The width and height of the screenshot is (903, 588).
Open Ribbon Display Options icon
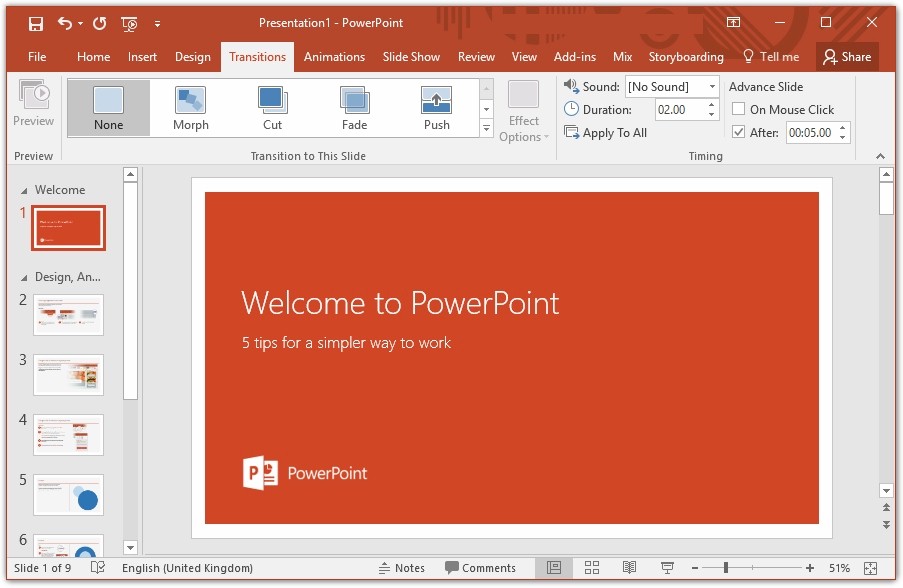pos(733,22)
